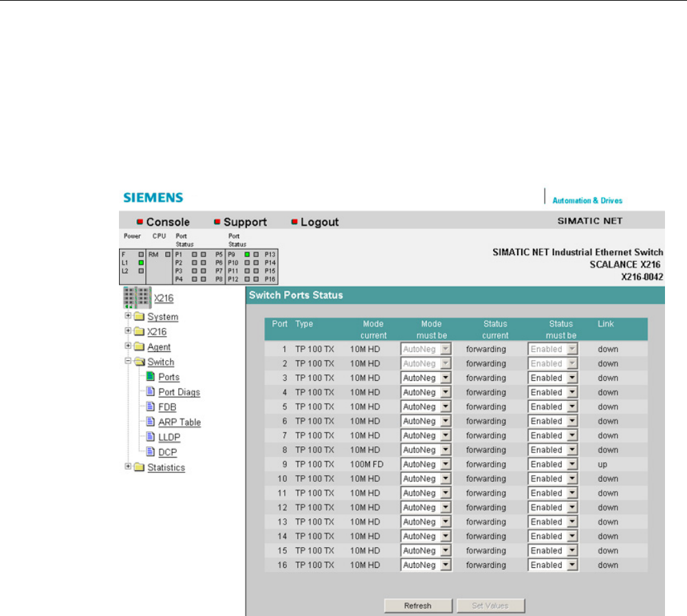Viewport: 687px width, 616px height.
Task: Click the Link column header
Action: (605, 324)
